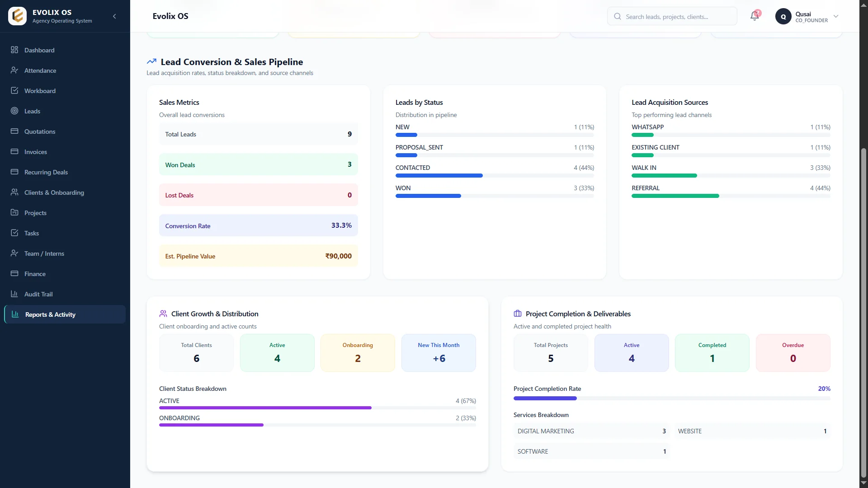This screenshot has width=868, height=488.
Task: Open the Leads section
Action: [x=65, y=111]
